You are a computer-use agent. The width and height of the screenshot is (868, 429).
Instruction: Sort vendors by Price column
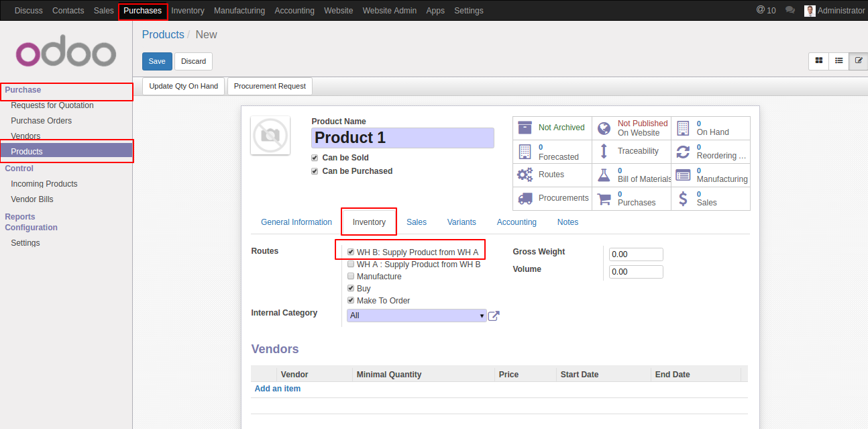pos(525,375)
